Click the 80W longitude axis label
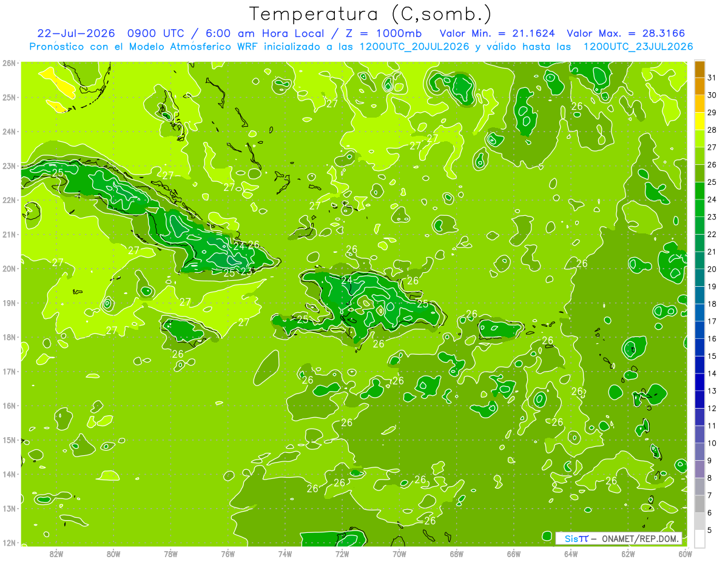This screenshot has height=562, width=728. [113, 553]
